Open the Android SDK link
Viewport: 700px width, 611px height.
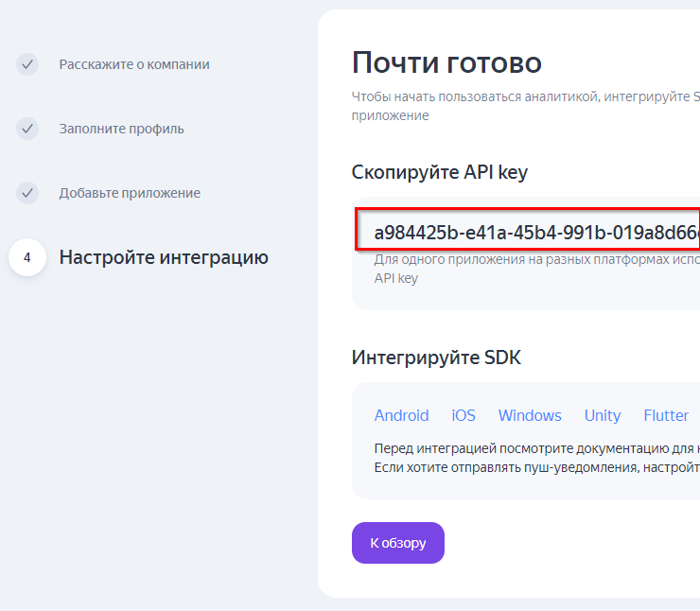pyautogui.click(x=401, y=415)
